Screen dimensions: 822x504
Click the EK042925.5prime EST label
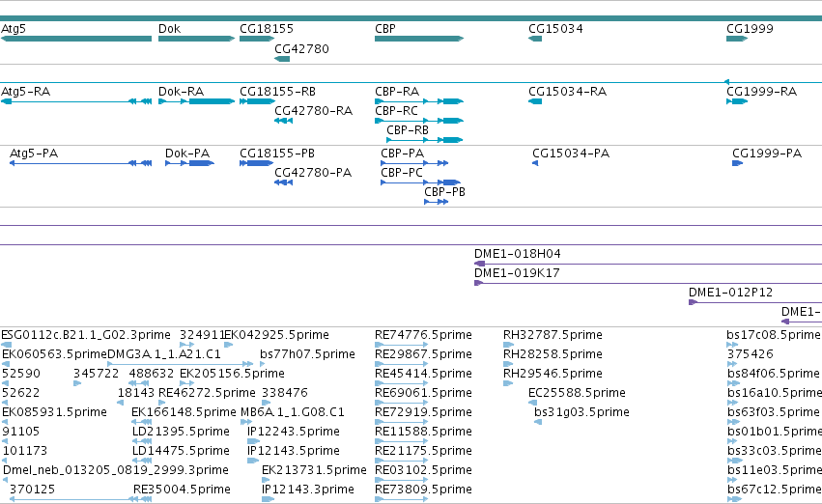pyautogui.click(x=277, y=335)
